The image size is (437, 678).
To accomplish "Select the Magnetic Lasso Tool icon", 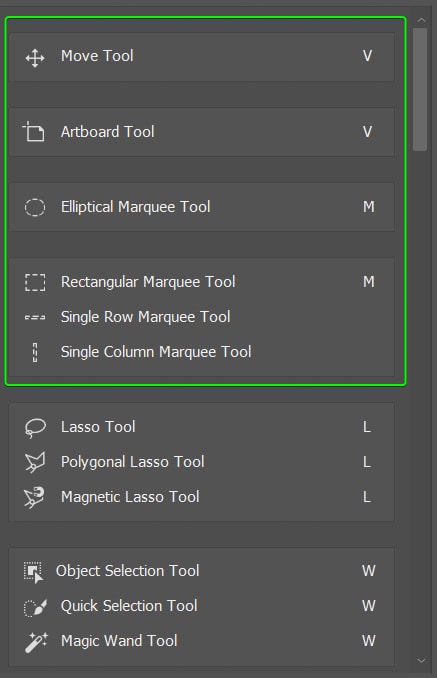I will (35, 498).
